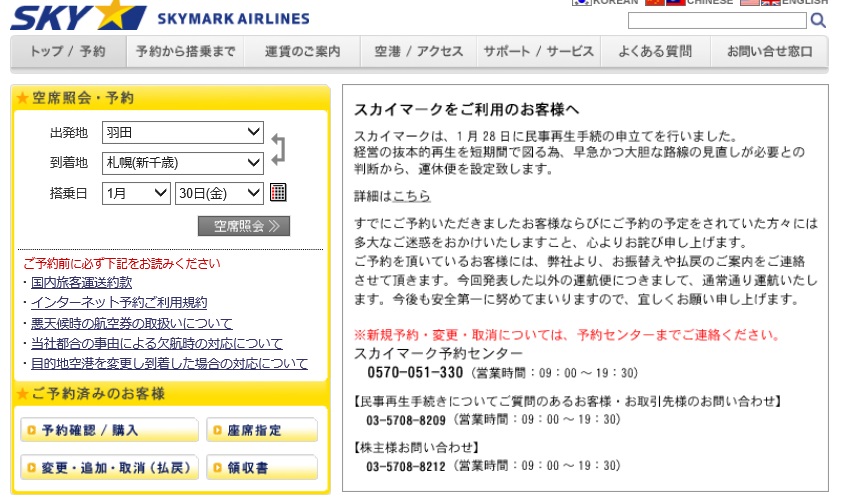Open the boarding date calendar icon
This screenshot has width=842, height=498.
[x=279, y=192]
